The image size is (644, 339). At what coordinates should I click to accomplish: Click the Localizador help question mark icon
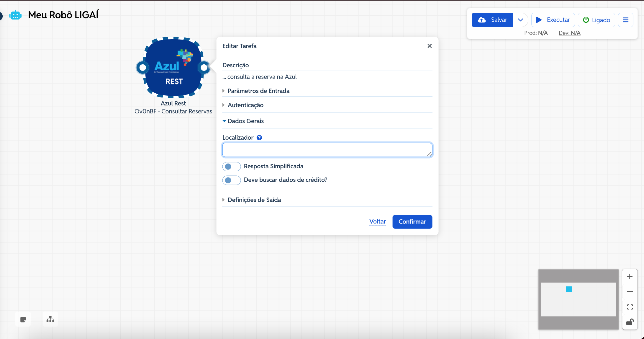(x=259, y=138)
